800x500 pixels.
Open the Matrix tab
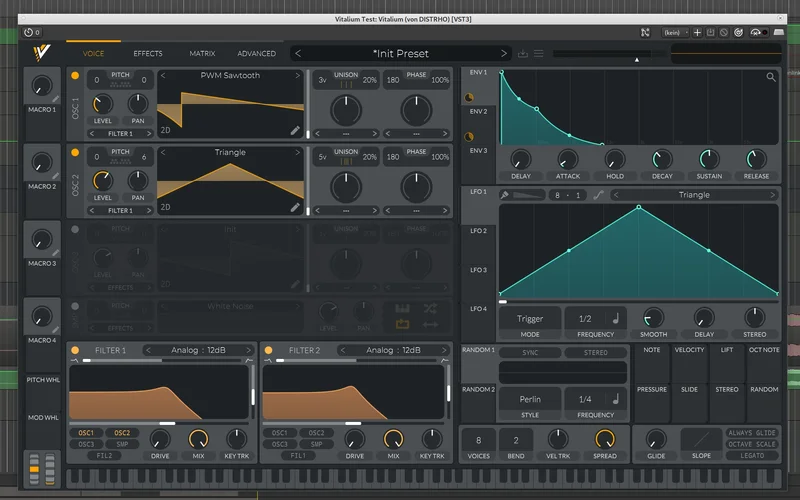click(202, 54)
